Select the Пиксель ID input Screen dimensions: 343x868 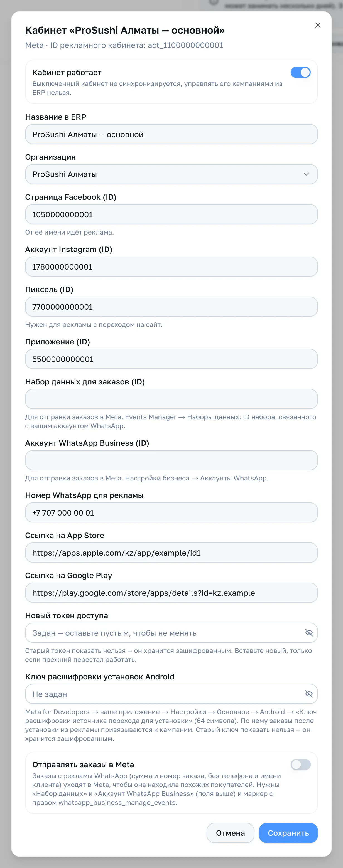coord(171,307)
